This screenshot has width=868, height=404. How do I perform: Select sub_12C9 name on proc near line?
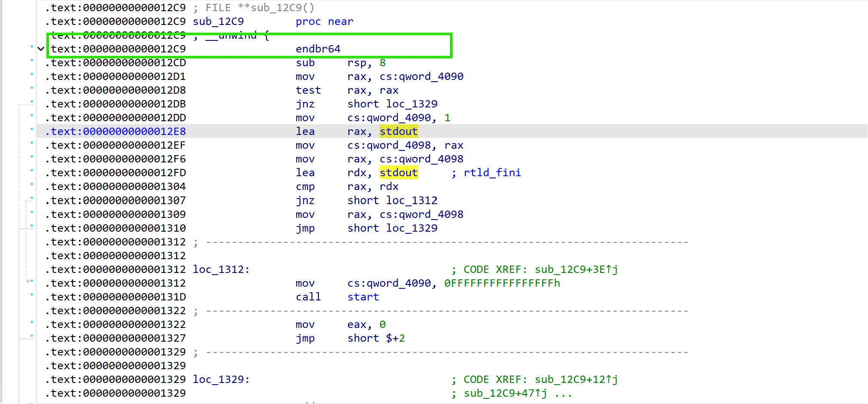pyautogui.click(x=218, y=21)
